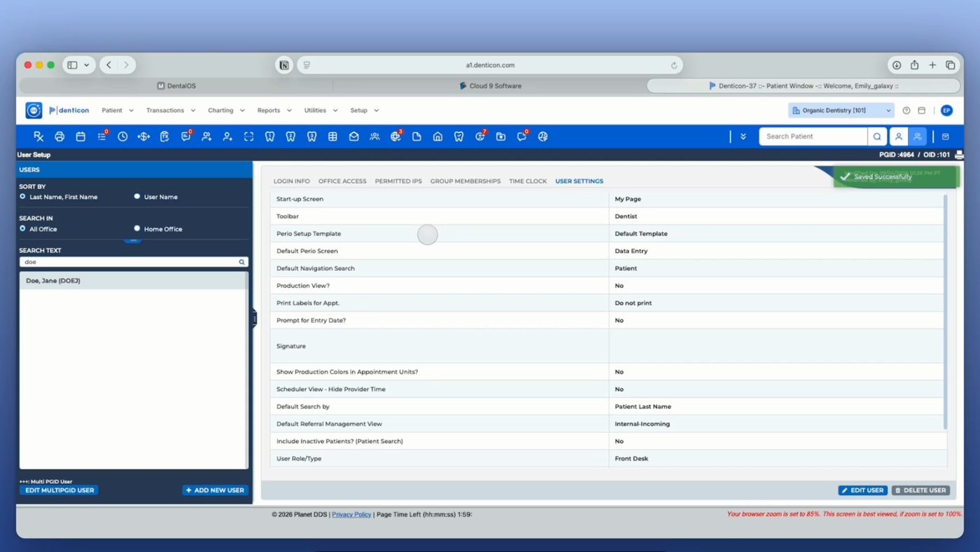Screen dimensions: 980x552
Task: Switch to single patient search mode icon
Action: (x=899, y=137)
